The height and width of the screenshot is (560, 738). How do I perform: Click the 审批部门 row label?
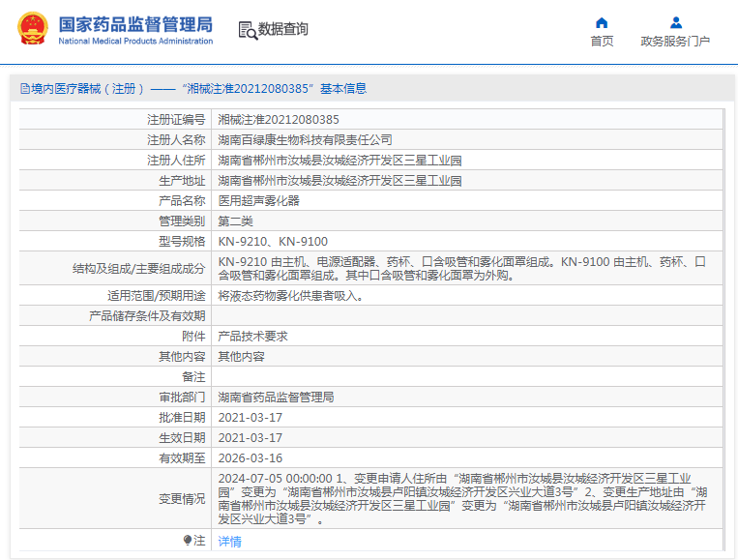click(x=182, y=397)
